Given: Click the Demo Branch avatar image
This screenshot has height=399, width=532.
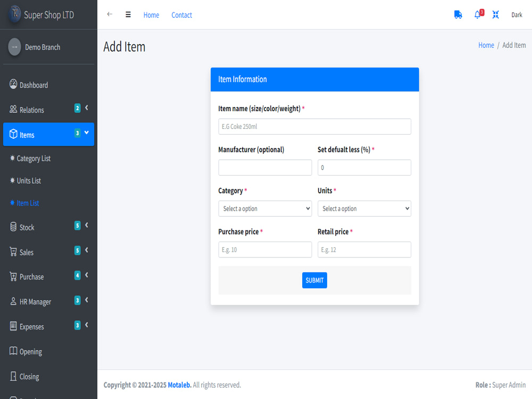Looking at the screenshot, I should click(x=14, y=47).
